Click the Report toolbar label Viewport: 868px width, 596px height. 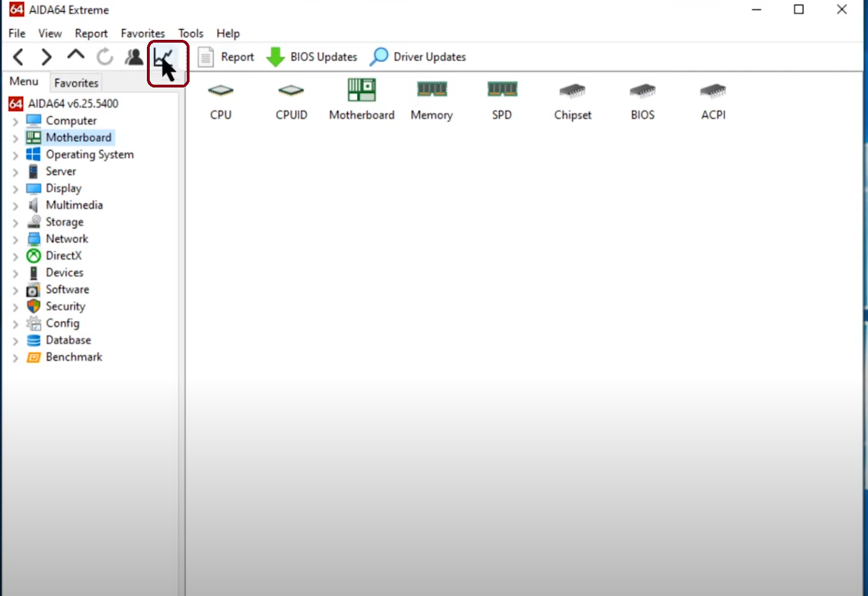[x=238, y=57]
